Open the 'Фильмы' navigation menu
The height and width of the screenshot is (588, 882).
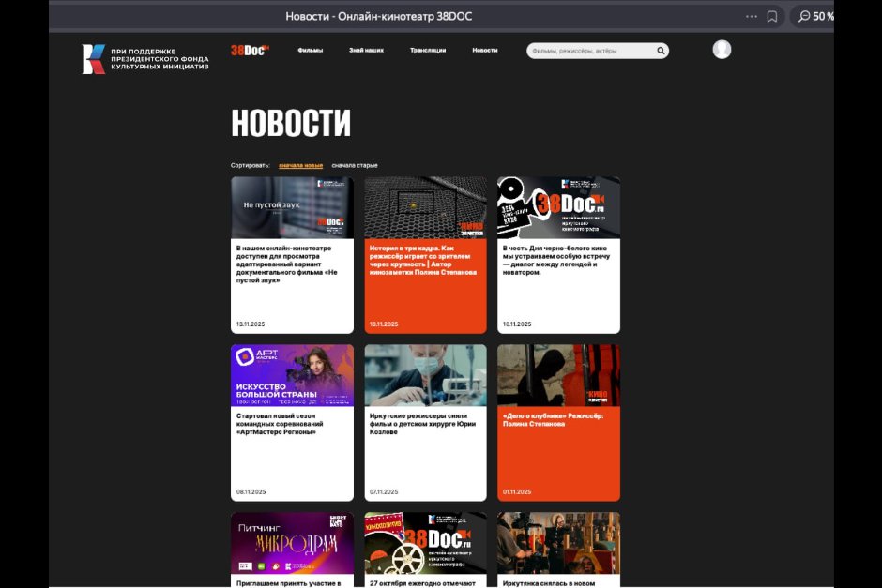point(312,51)
